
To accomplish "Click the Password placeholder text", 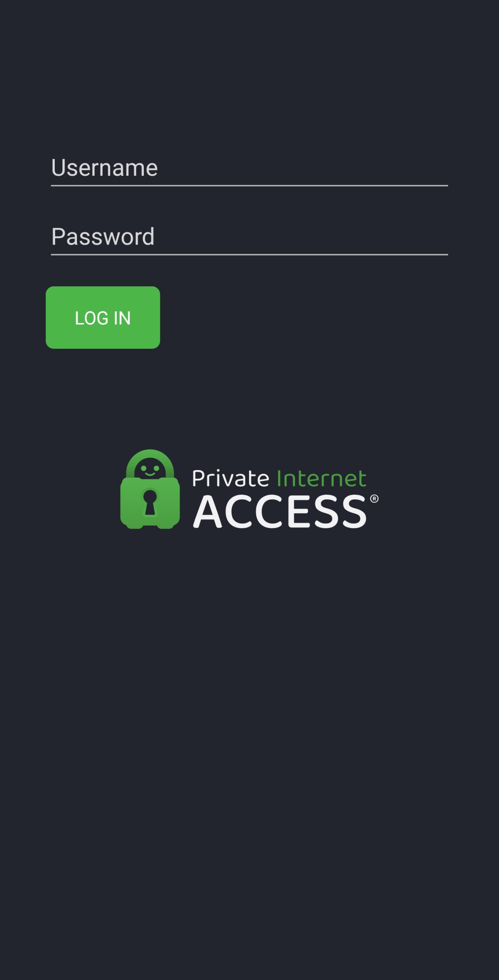I will click(x=103, y=237).
